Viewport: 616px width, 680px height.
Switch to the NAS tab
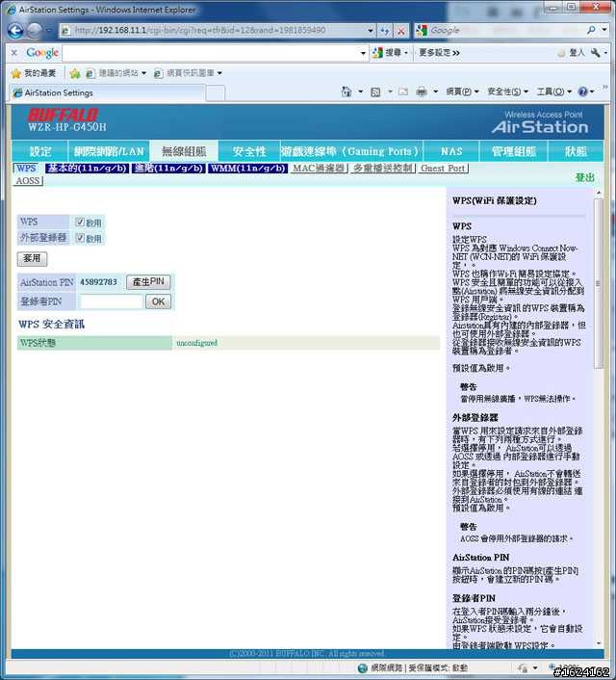coord(451,151)
